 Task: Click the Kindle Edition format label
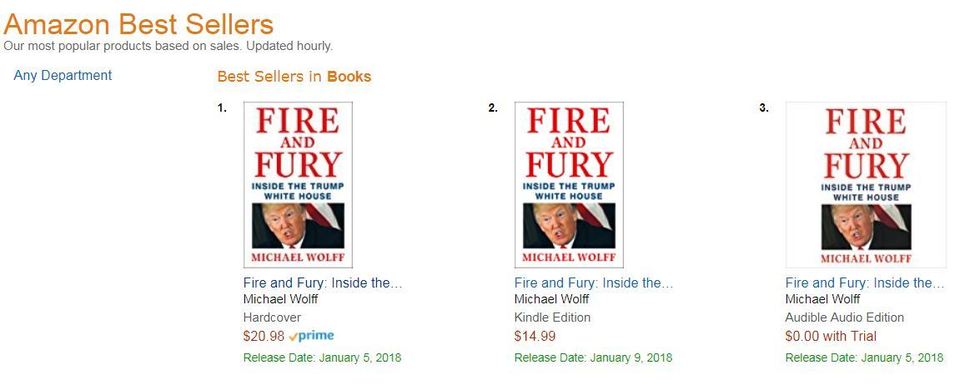pos(552,318)
